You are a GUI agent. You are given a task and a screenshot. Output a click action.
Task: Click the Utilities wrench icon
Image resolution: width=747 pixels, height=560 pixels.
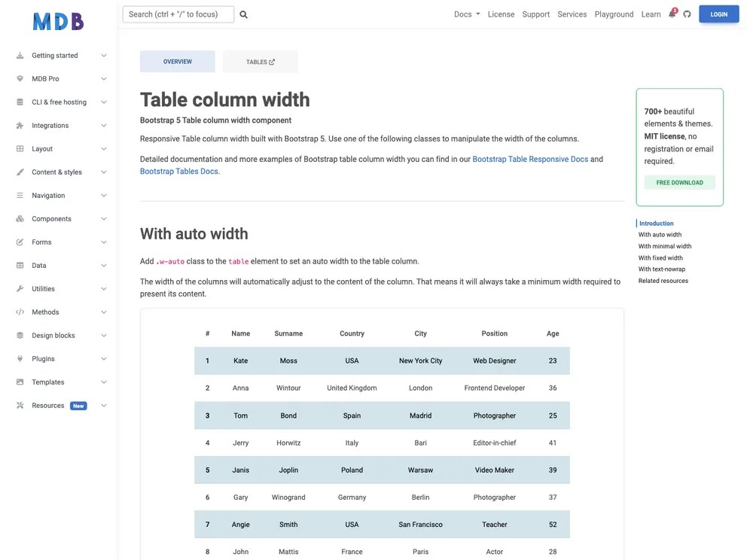coord(18,288)
